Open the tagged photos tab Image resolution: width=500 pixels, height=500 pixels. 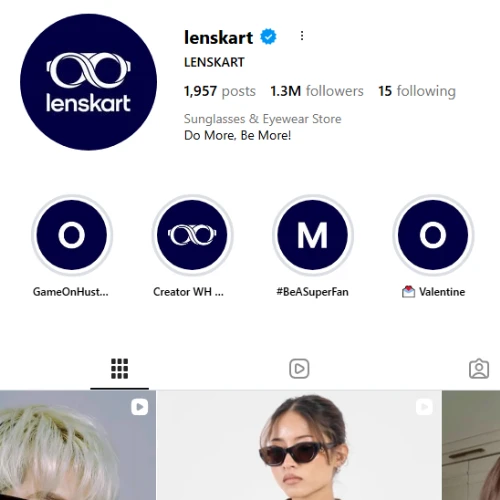[479, 369]
